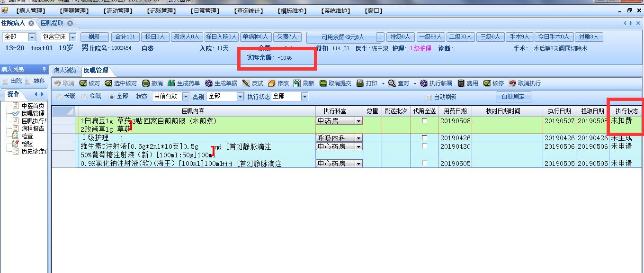Click 选中核对 in the toolbar
Image resolution: width=644 pixels, height=273 pixels.
[120, 83]
